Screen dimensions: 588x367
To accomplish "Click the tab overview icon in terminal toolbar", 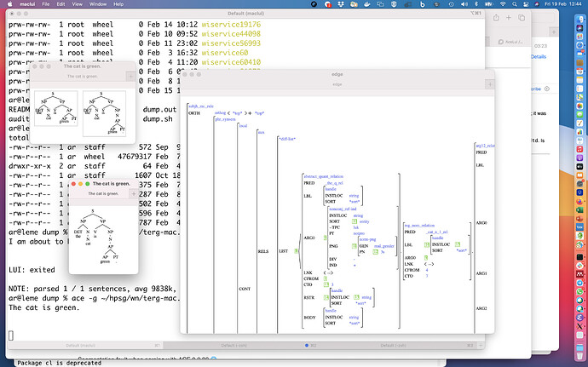I will click(522, 18).
